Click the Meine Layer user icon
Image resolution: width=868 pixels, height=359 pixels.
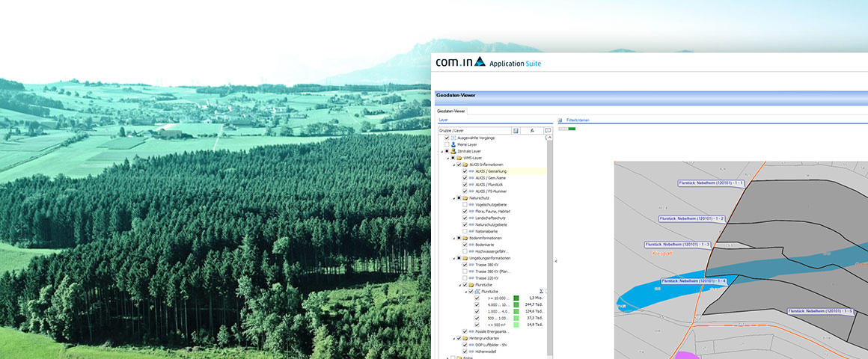(453, 144)
